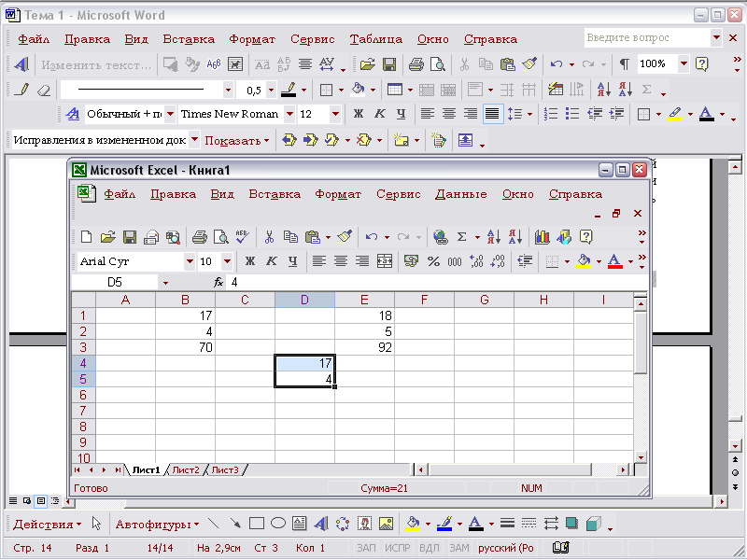Click Excel Copy icon
The image size is (747, 560).
290,237
